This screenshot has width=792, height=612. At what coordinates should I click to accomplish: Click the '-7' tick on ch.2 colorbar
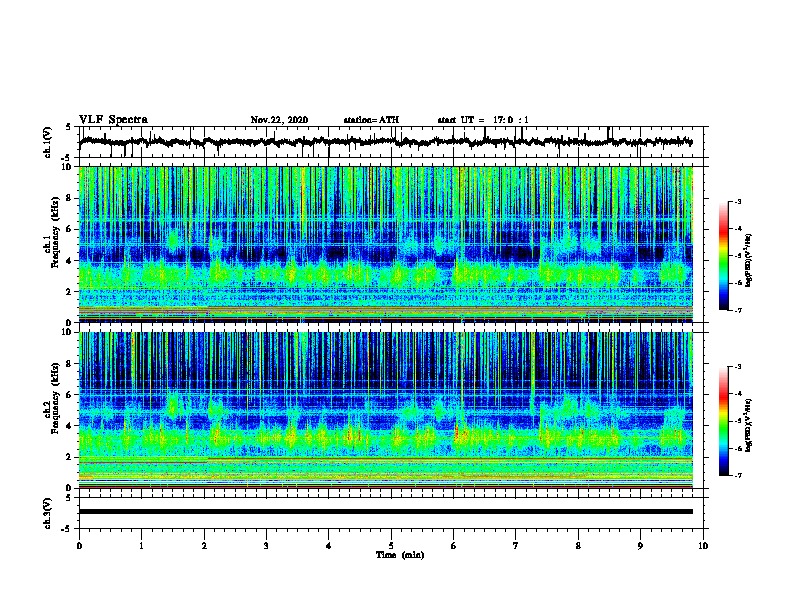pyautogui.click(x=737, y=475)
